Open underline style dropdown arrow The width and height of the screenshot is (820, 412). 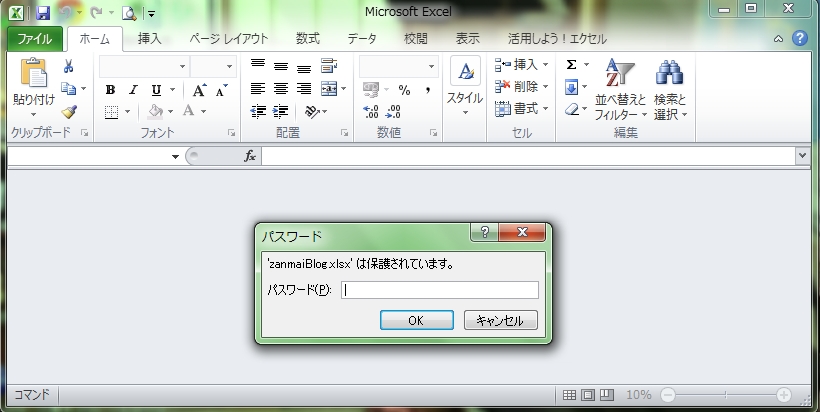172,90
